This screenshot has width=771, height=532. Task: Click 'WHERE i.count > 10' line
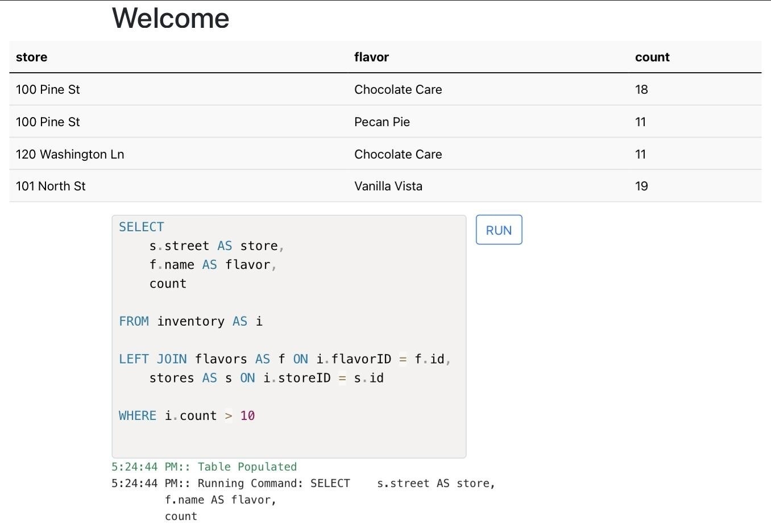point(186,415)
